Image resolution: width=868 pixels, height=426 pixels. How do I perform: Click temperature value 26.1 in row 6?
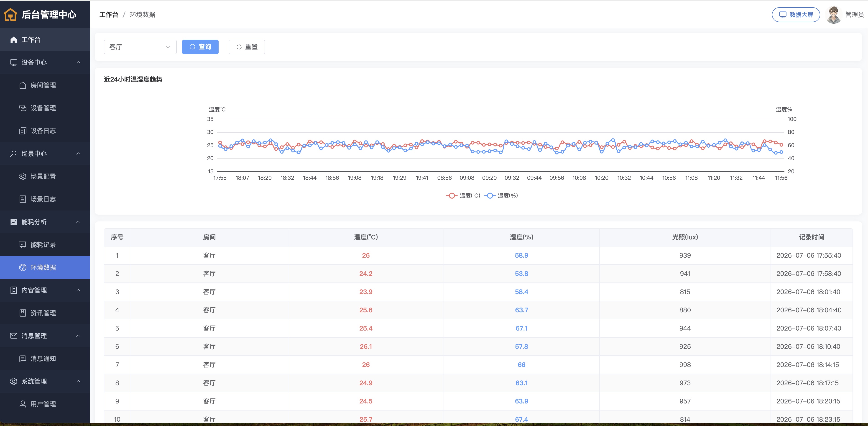click(x=366, y=346)
